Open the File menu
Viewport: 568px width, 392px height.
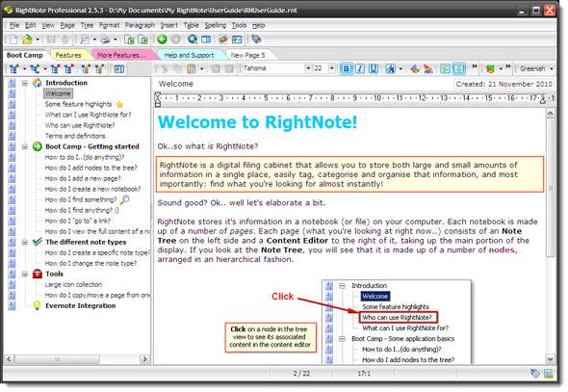(x=14, y=25)
